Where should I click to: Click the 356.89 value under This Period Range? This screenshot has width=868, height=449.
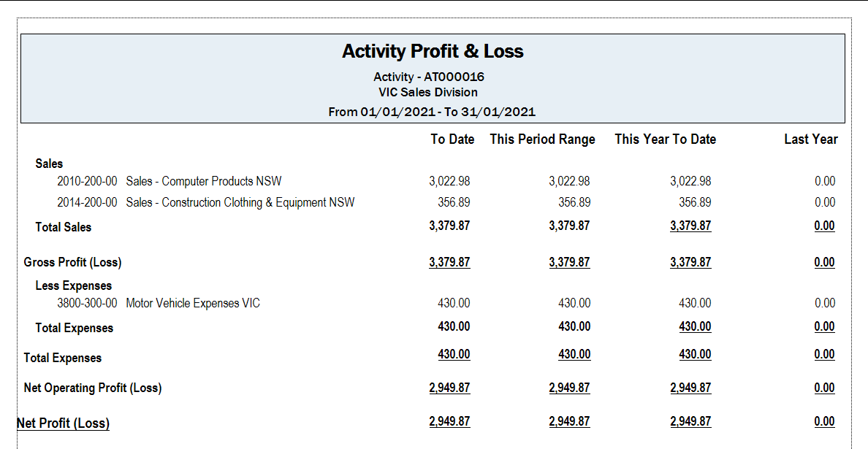[574, 202]
